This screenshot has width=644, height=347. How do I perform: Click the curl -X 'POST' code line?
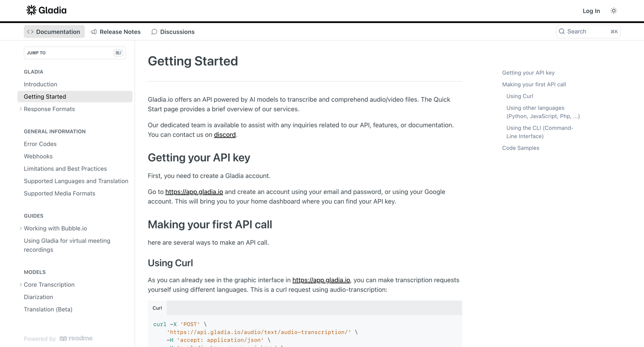coord(180,324)
